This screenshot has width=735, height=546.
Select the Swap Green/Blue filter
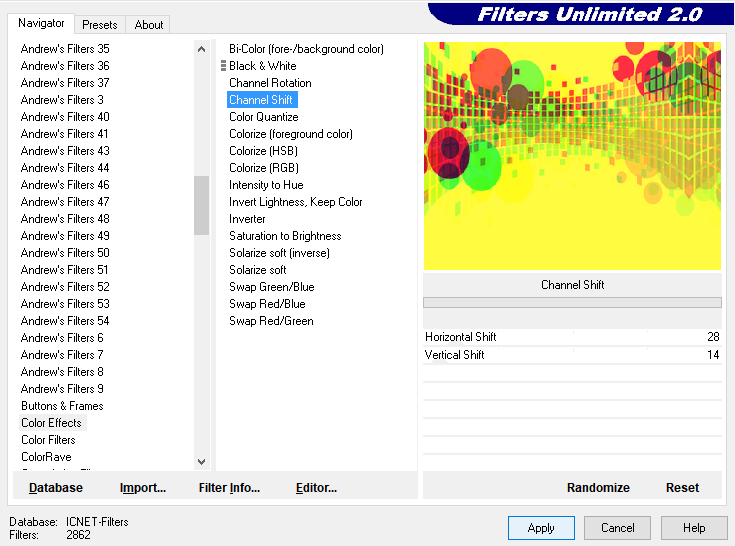[x=271, y=287]
